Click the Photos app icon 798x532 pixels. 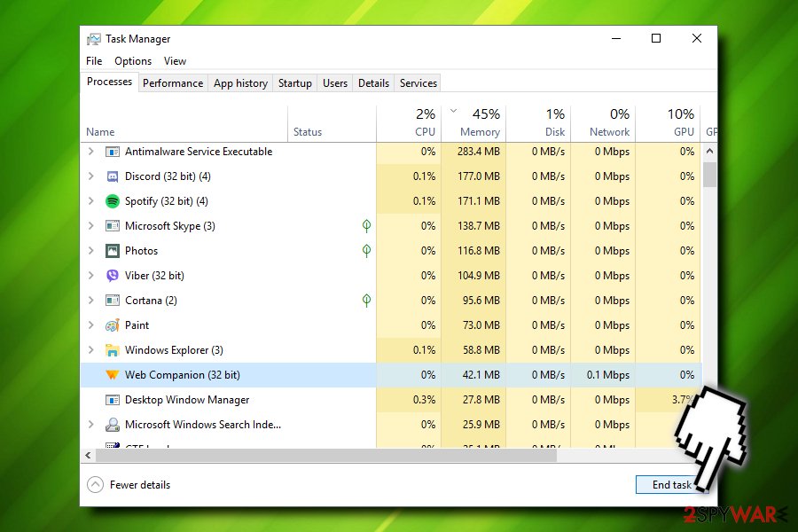click(x=112, y=251)
